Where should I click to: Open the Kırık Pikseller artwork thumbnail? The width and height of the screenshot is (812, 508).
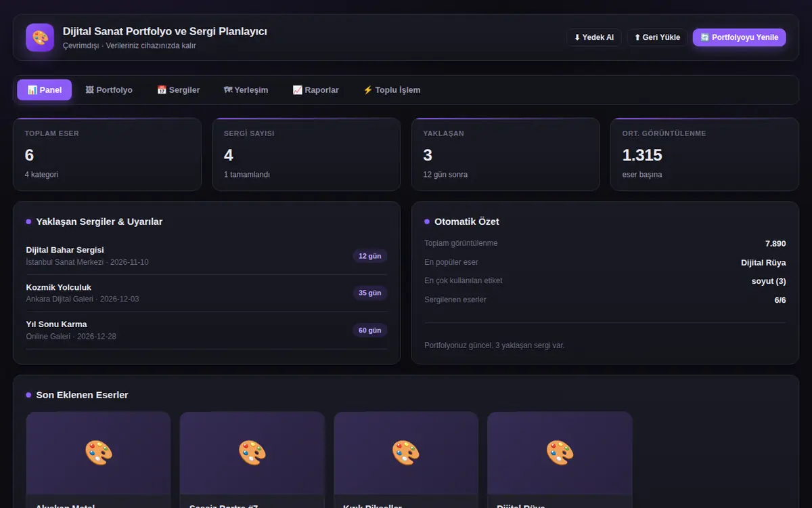pyautogui.click(x=406, y=452)
